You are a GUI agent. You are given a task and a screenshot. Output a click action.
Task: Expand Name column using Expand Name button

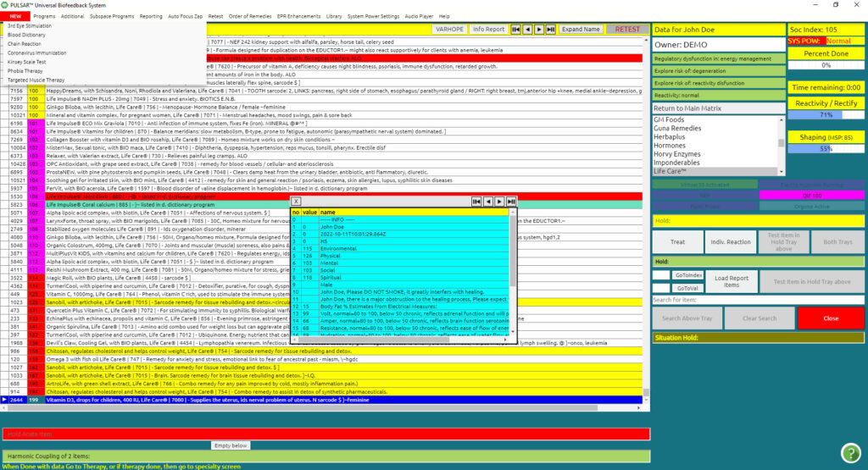pyautogui.click(x=581, y=30)
